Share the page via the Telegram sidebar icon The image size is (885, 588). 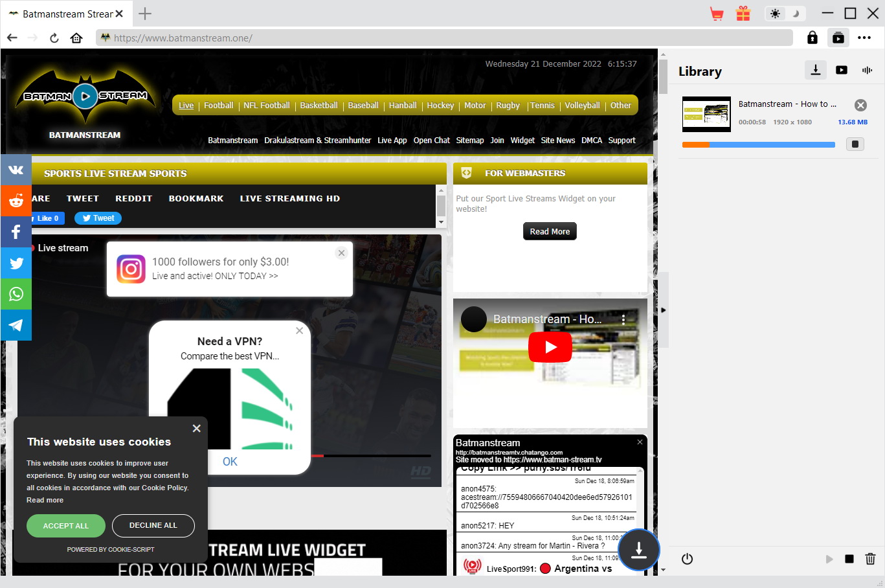tap(16, 325)
